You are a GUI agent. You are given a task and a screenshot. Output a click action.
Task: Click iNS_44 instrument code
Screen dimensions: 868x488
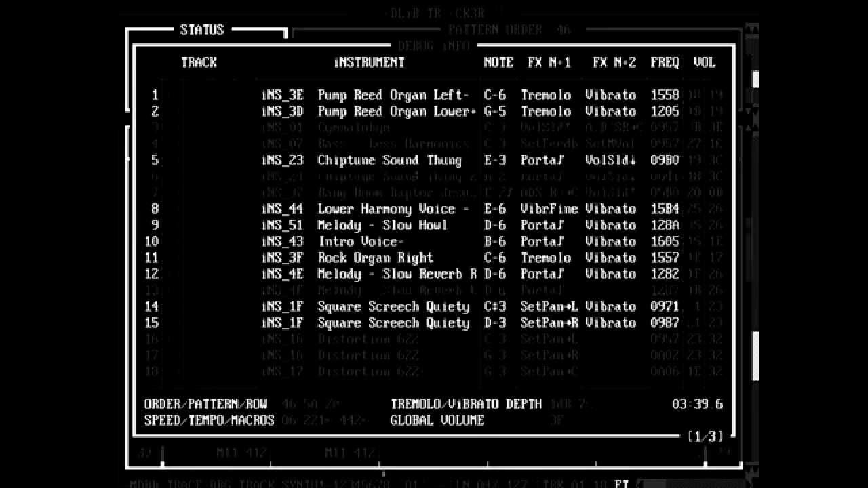click(283, 209)
